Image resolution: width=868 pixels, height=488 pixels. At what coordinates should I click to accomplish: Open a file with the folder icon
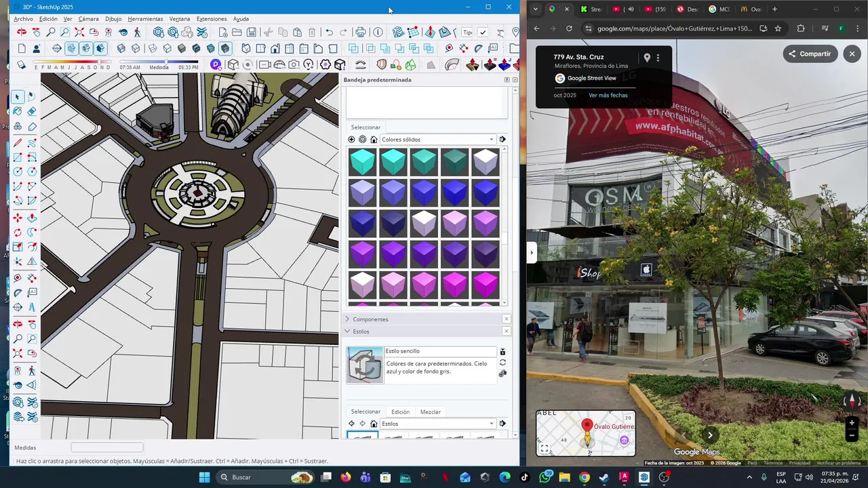(237, 32)
